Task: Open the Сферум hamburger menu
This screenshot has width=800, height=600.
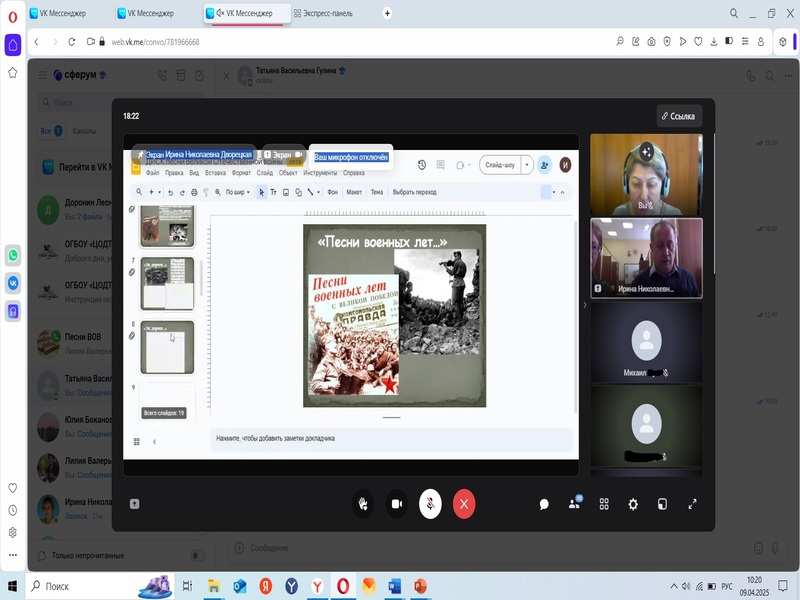Action: click(42, 76)
